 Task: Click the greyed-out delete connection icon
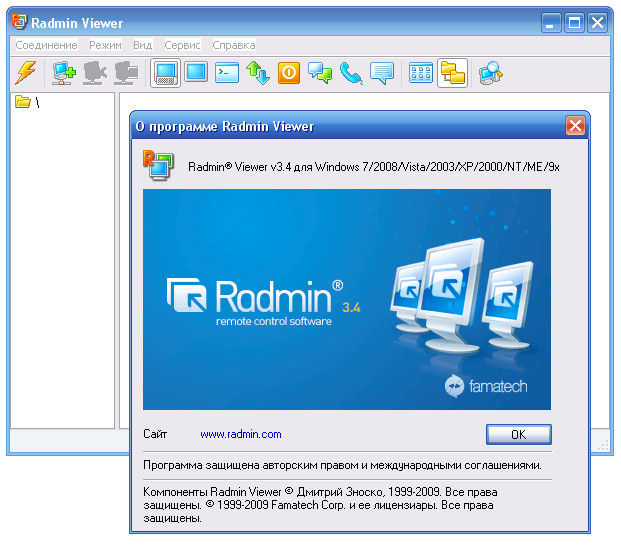point(95,73)
